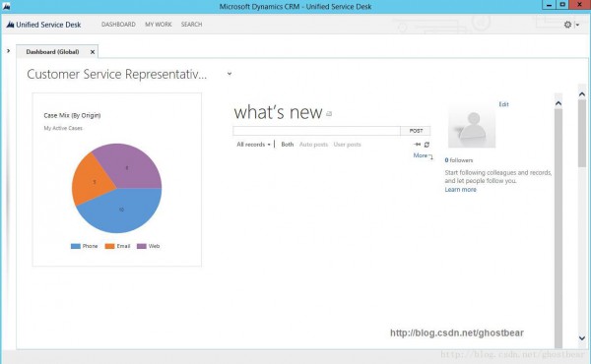Select the Both posts filter
This screenshot has width=591, height=364.
[288, 145]
